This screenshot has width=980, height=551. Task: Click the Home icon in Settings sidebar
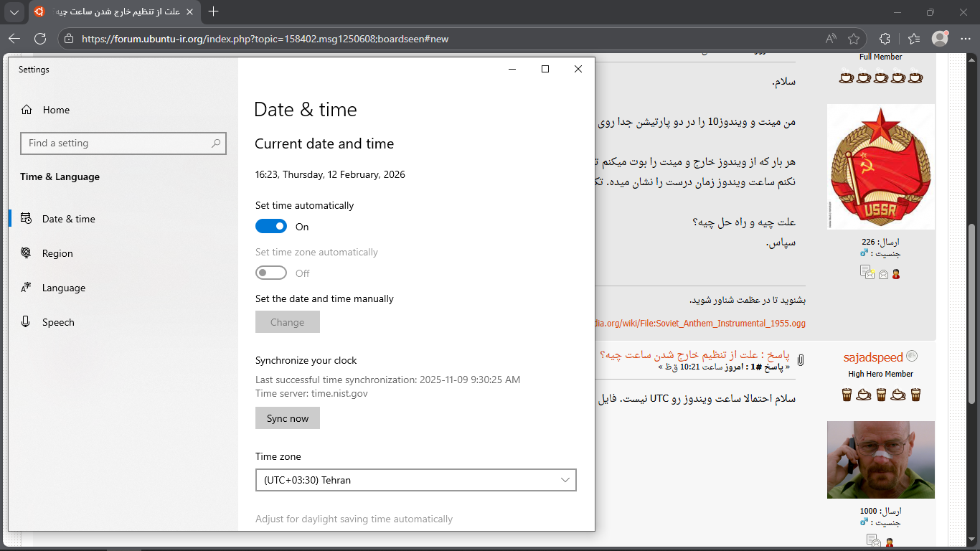[x=27, y=110]
